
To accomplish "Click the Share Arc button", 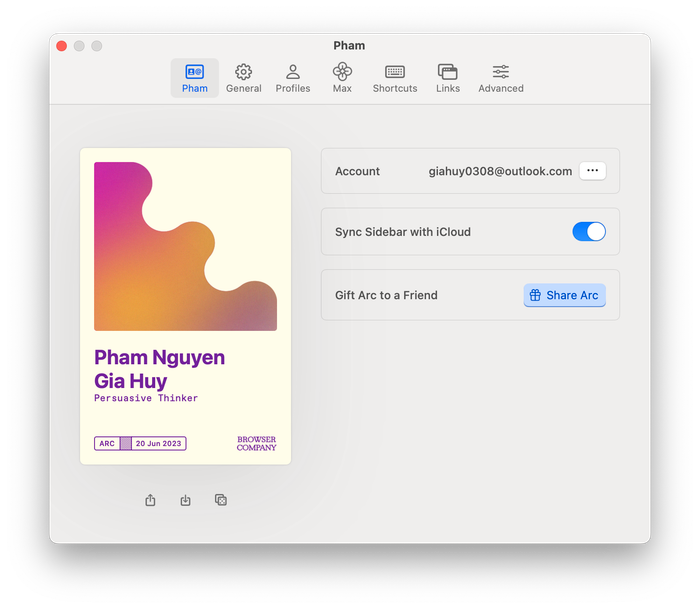I will [564, 295].
